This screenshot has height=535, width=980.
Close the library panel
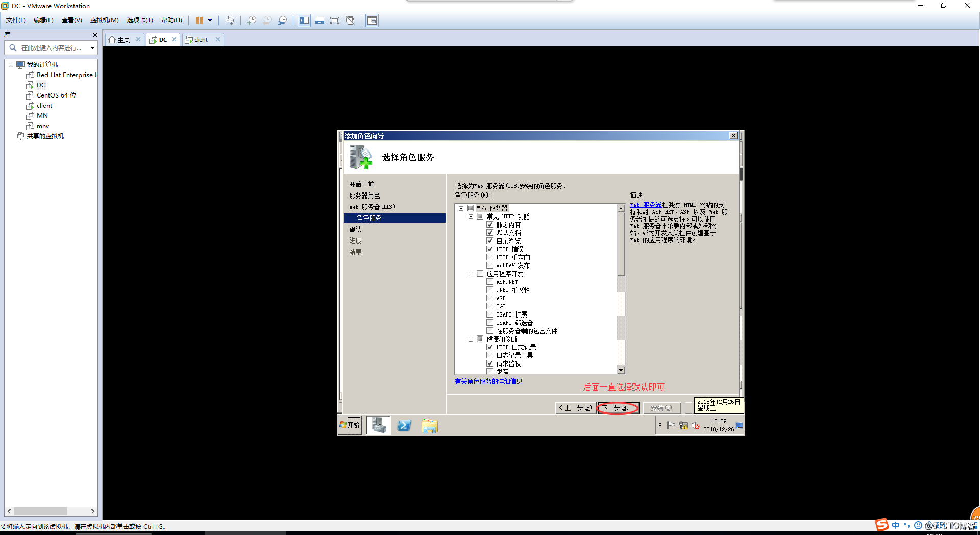[95, 35]
